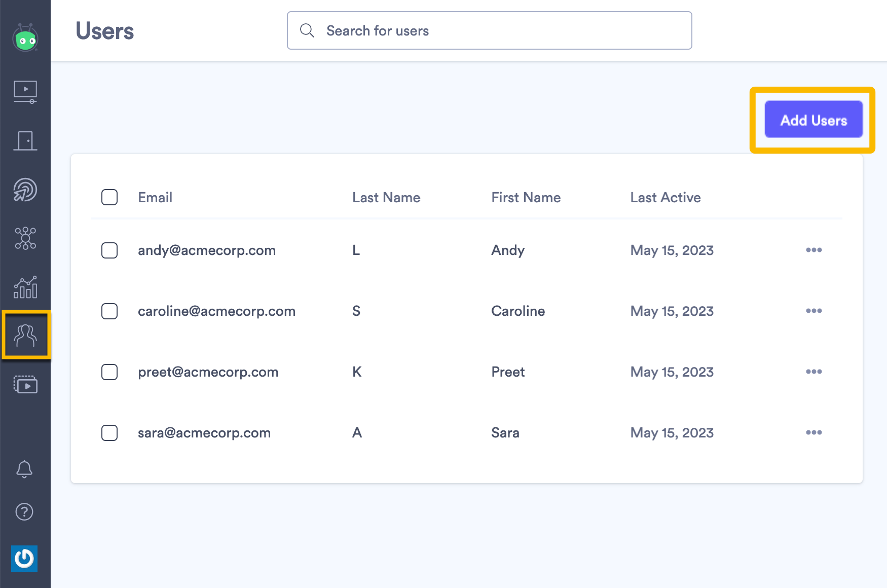Open more options for caroline@acmecorp.com
Viewport: 887px width, 588px height.
tap(814, 311)
